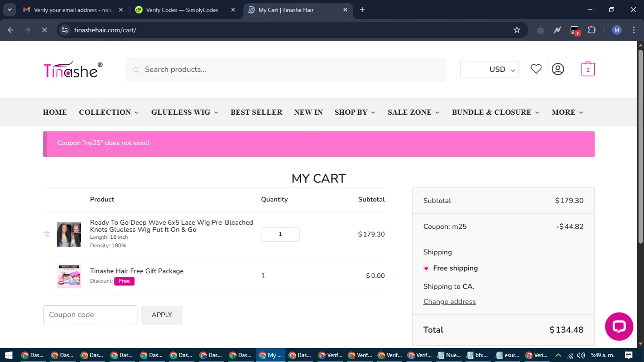Open the Chrome three-dot menu
The width and height of the screenshot is (644, 362).
pos(634,30)
